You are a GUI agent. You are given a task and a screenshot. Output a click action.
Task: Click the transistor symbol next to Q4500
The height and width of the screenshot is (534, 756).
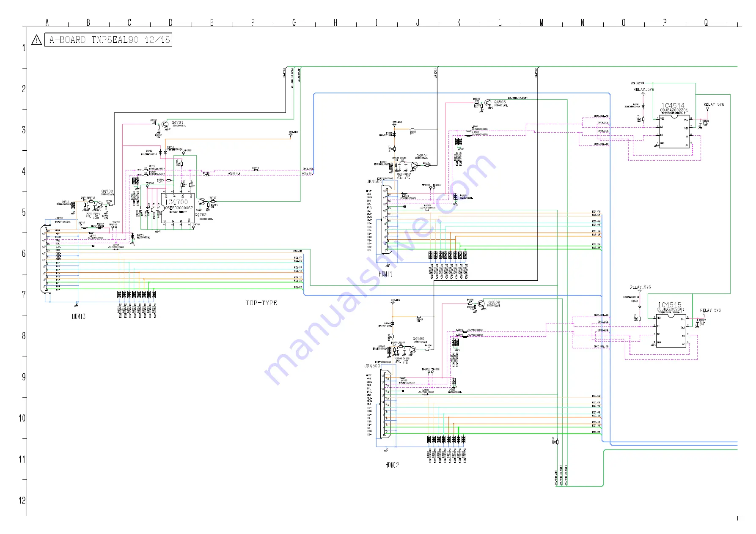412,351
